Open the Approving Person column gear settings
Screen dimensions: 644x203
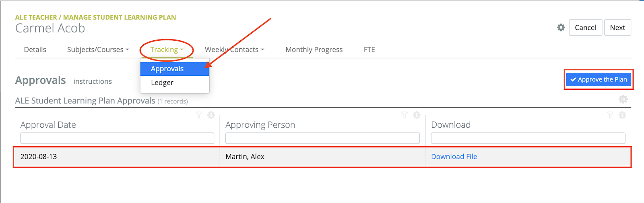pyautogui.click(x=417, y=116)
